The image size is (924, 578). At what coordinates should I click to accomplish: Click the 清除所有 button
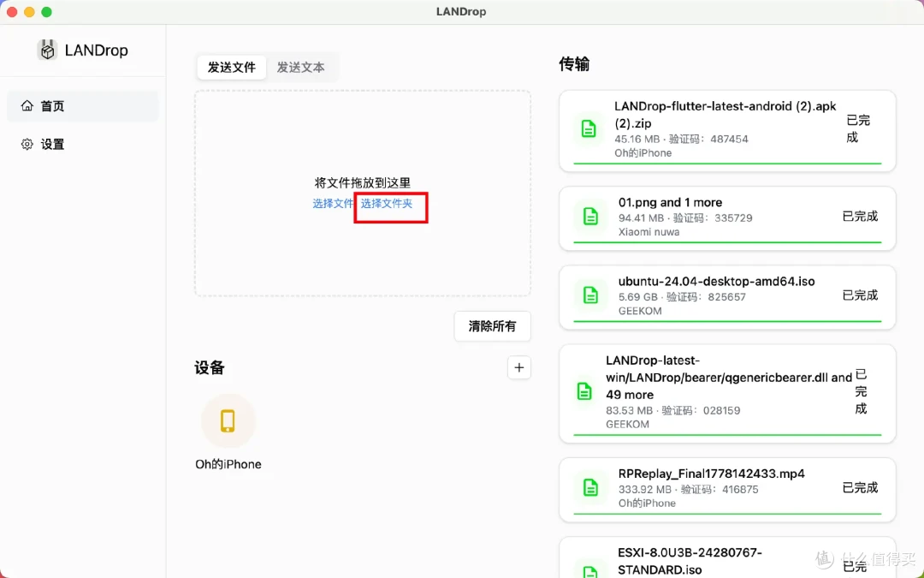(492, 326)
